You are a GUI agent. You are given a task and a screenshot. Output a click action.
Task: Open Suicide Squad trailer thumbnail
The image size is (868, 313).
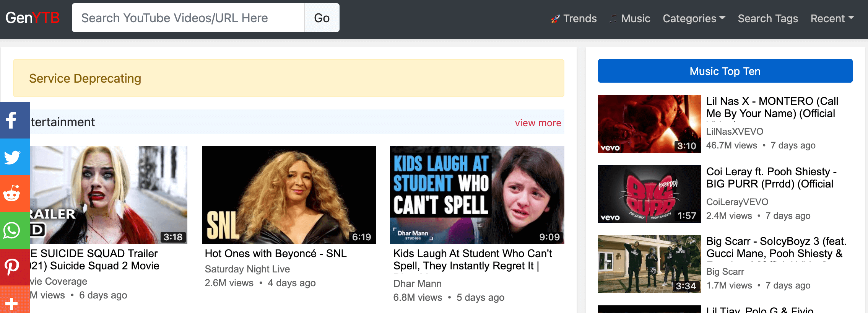[109, 195]
